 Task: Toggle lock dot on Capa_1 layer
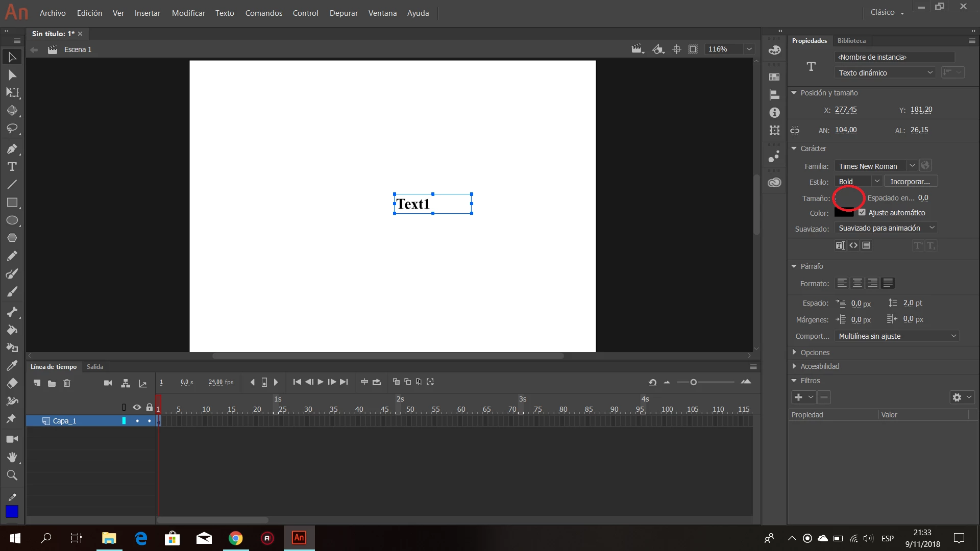(150, 421)
